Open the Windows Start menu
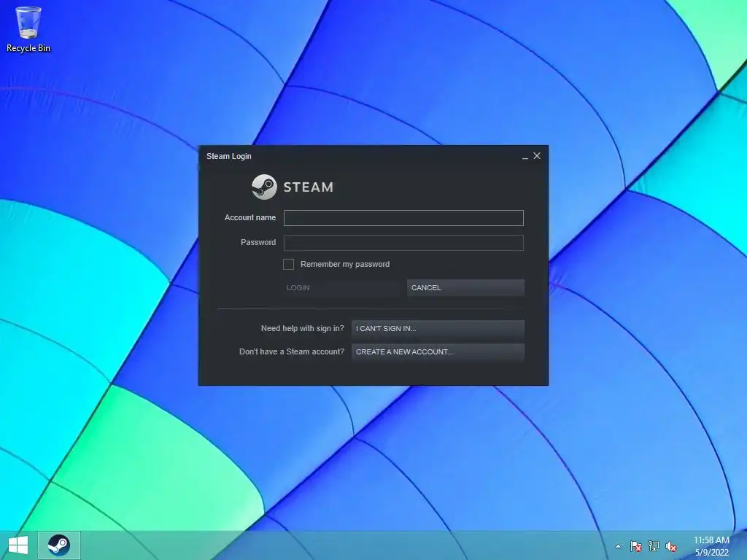The image size is (747, 560). (x=18, y=545)
